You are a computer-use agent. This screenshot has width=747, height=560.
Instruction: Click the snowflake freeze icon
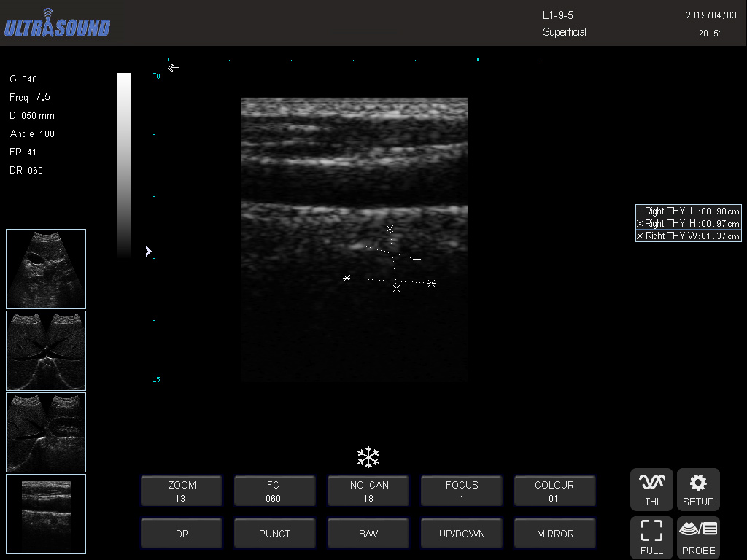point(368,457)
